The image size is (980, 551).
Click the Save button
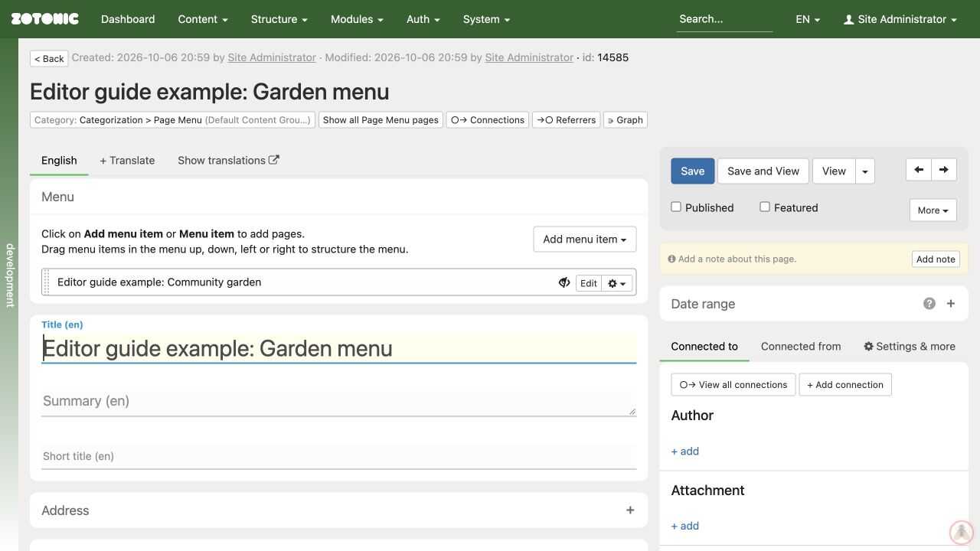point(693,171)
